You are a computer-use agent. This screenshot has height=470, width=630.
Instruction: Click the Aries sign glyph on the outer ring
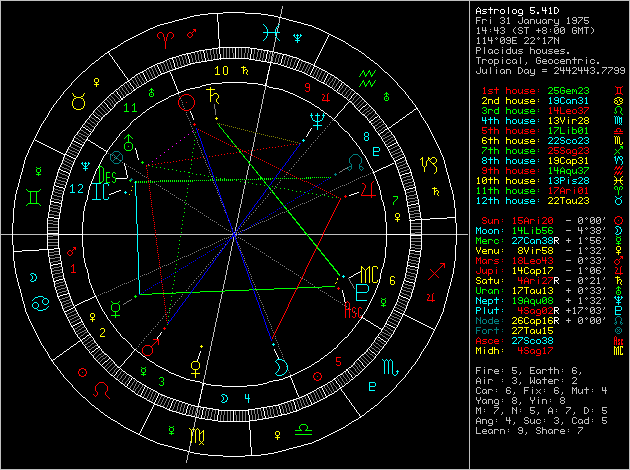(165, 40)
